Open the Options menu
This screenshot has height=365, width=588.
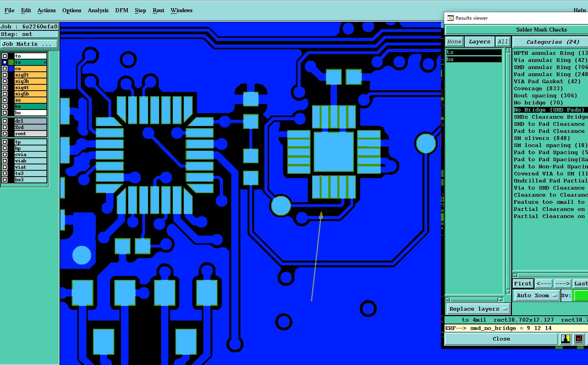tap(72, 11)
